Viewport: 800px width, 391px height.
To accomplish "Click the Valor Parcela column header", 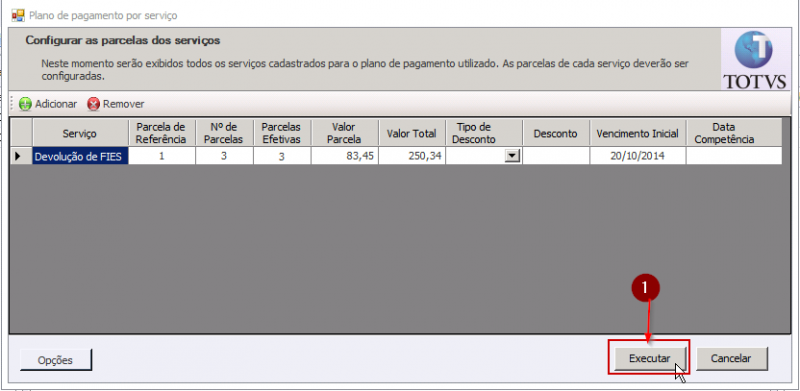I will pos(344,133).
